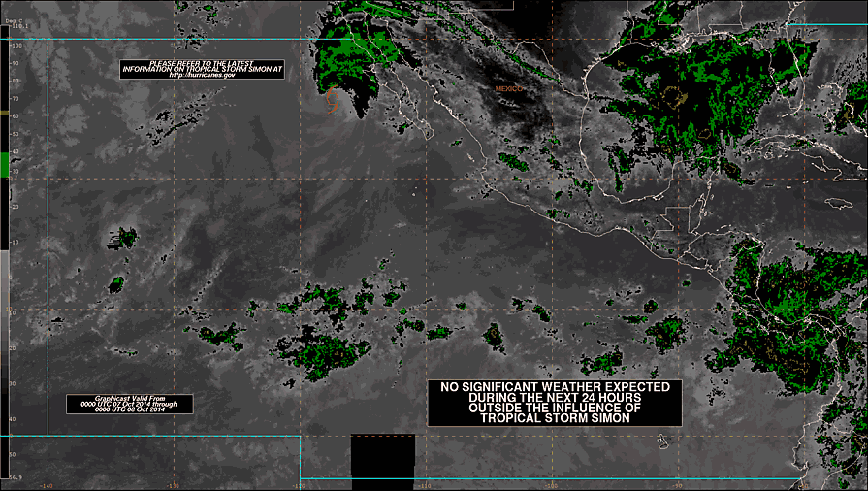The height and width of the screenshot is (491, 868).
Task: Click the -110 longitude label
Action: point(425,486)
